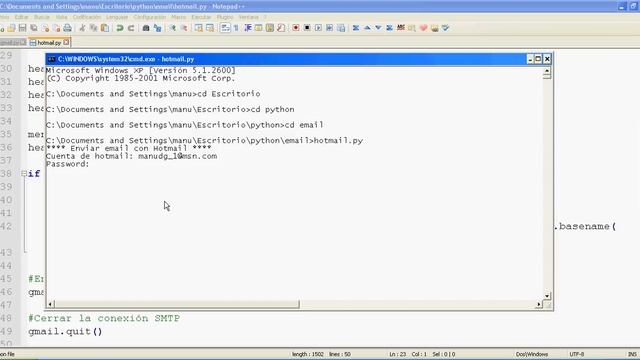Close the hotmail.py tab with its X

(66, 42)
